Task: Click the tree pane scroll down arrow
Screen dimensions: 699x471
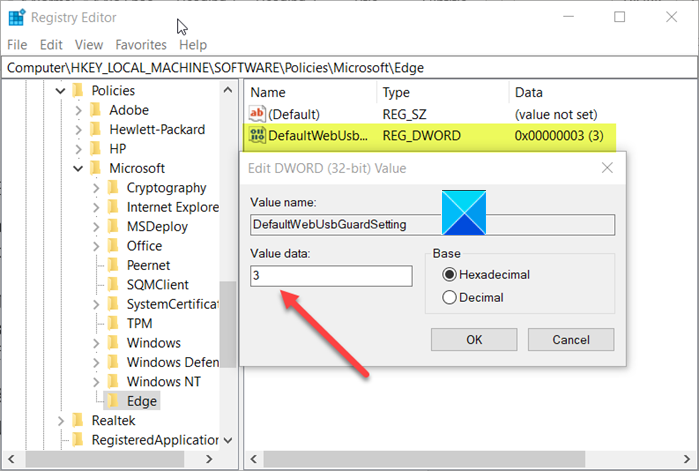Action: pos(228,440)
